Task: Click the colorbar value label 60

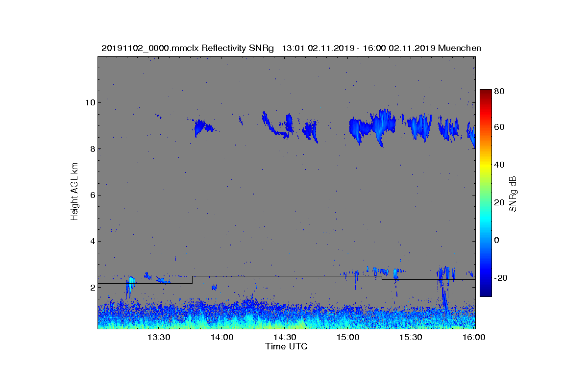Action: [x=500, y=127]
